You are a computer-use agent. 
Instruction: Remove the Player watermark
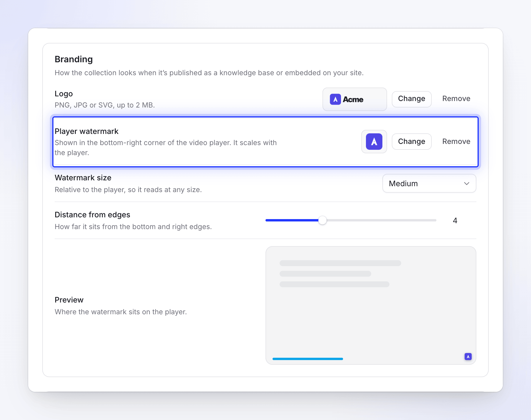pyautogui.click(x=456, y=142)
